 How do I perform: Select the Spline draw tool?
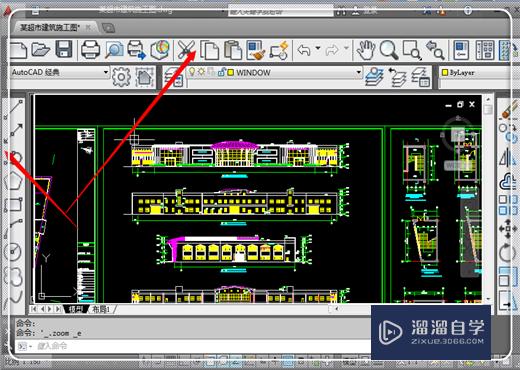coord(14,299)
